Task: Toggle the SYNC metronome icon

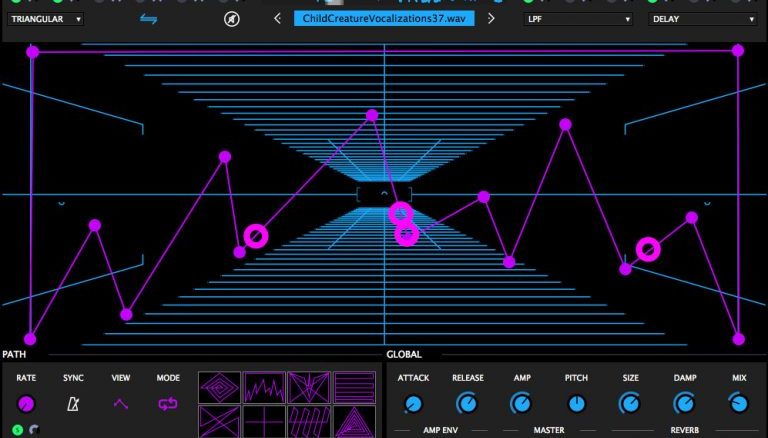Action: click(73, 404)
